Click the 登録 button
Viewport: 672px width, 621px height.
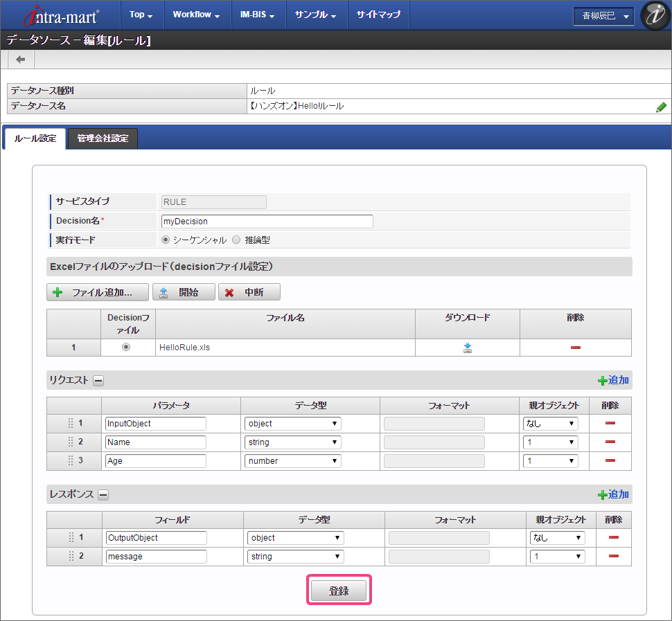(x=339, y=591)
